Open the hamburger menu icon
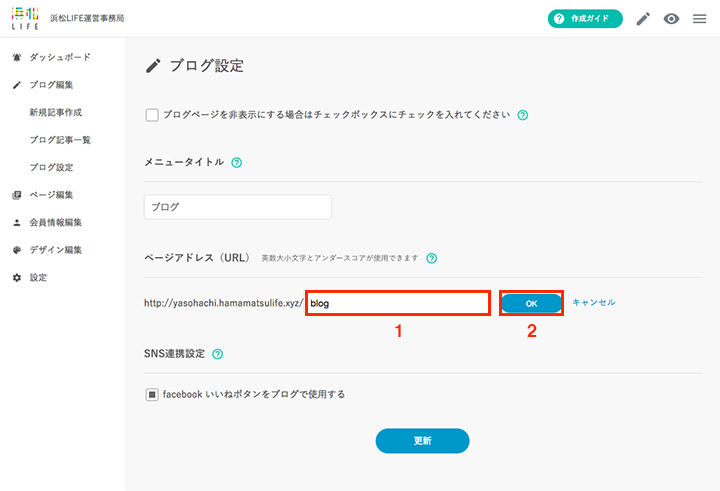This screenshot has width=720, height=491. tap(699, 19)
